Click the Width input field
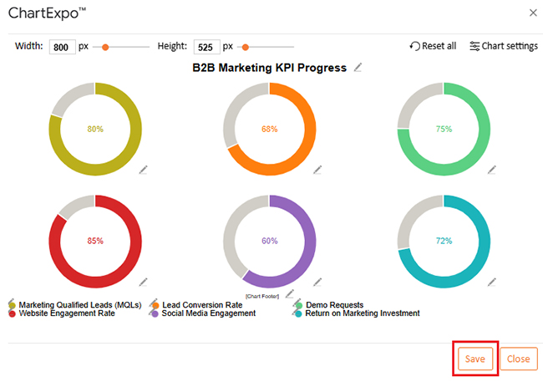 coord(62,47)
